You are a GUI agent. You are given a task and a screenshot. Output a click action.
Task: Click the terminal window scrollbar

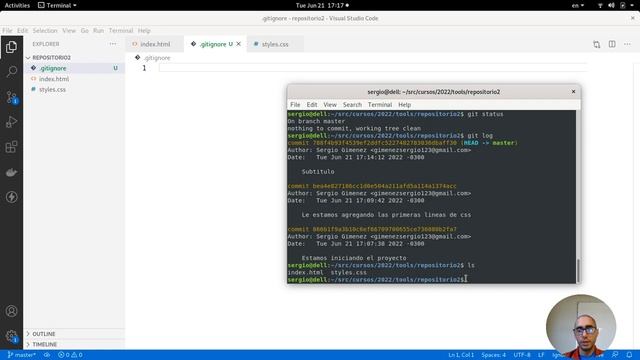coord(578,271)
